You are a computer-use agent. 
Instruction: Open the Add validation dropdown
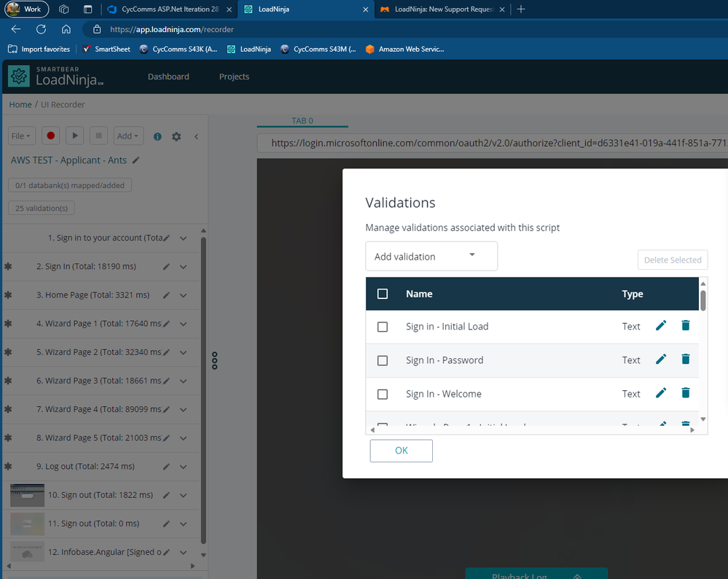[431, 256]
